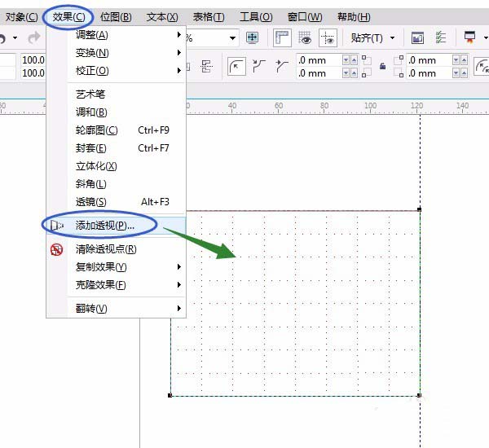The width and height of the screenshot is (489, 448).
Task: Toggle the show grid eye icon
Action: click(x=305, y=37)
